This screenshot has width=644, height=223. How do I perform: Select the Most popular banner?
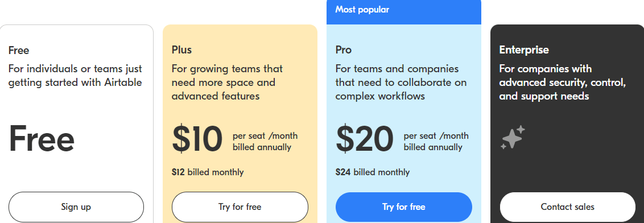(x=404, y=11)
